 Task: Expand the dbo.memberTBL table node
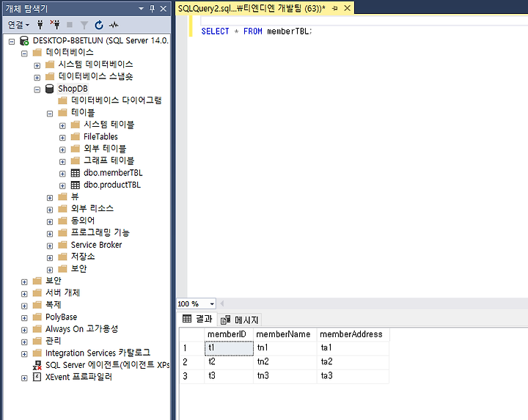[62, 174]
